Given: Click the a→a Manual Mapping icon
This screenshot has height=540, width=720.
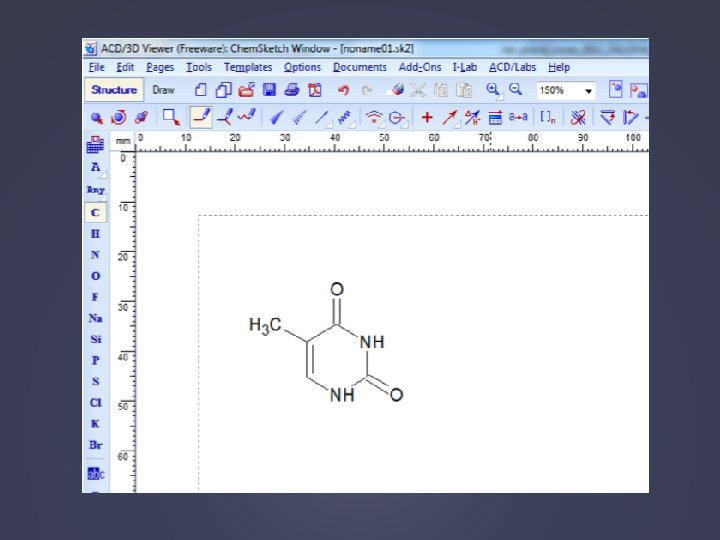Looking at the screenshot, I should 518,117.
